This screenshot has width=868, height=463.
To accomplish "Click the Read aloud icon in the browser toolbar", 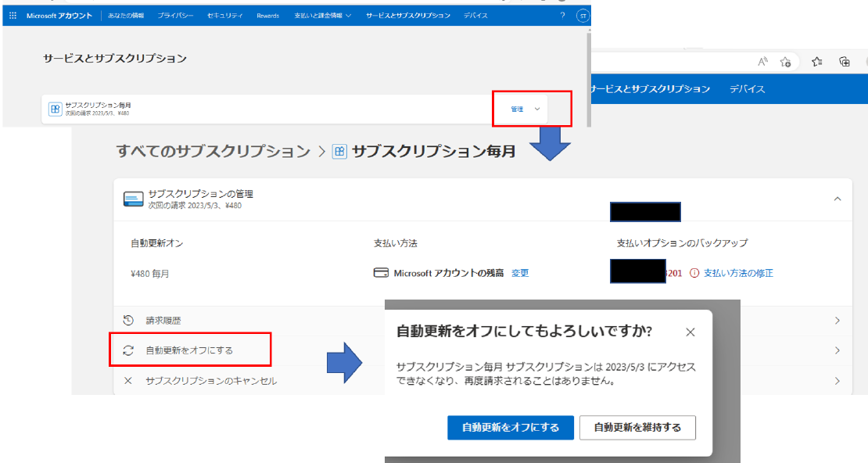I will [x=762, y=62].
